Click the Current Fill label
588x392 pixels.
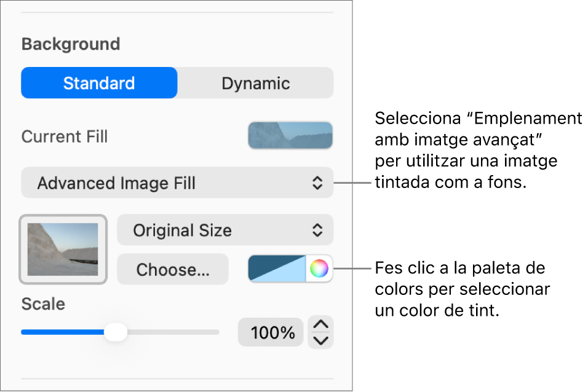[x=65, y=136]
